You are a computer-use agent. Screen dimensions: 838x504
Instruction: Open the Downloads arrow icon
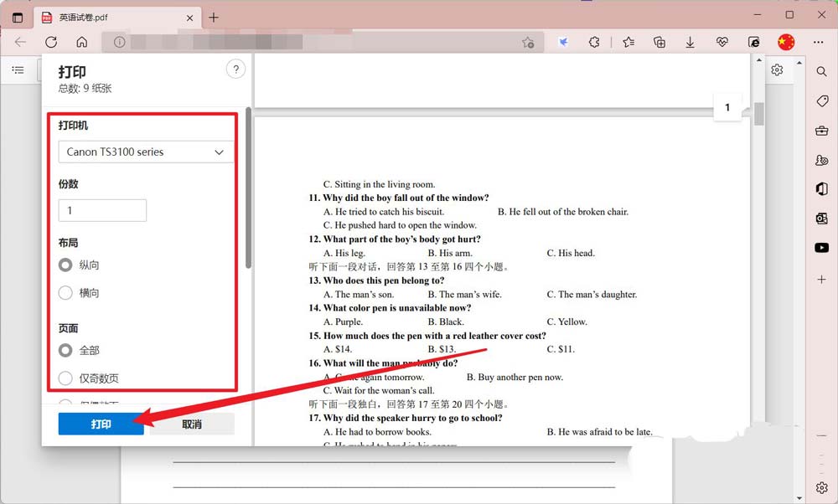690,42
